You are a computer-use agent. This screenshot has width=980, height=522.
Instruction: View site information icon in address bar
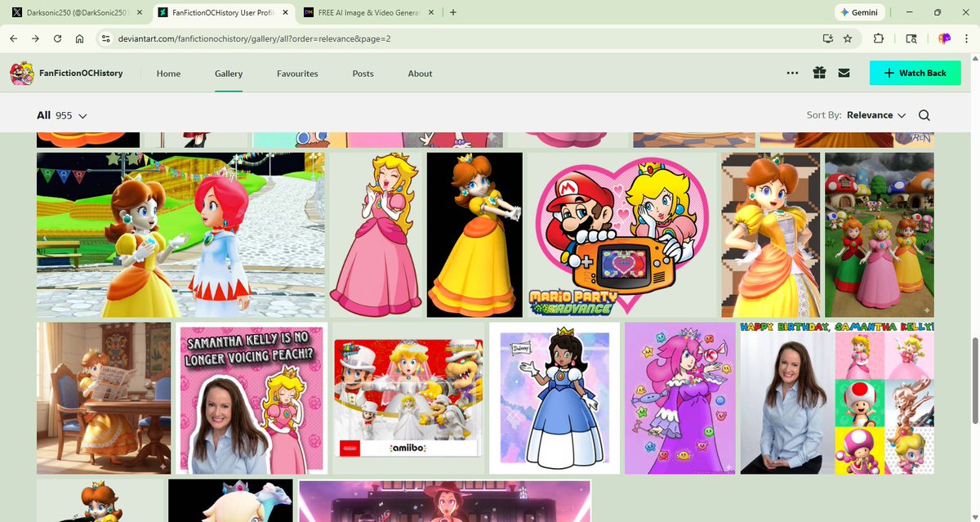pyautogui.click(x=105, y=38)
